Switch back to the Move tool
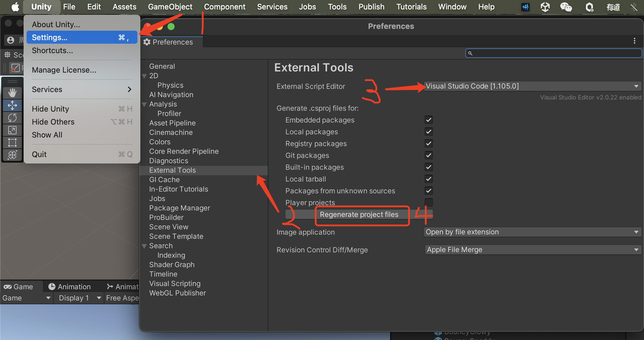The image size is (644, 340). tap(13, 105)
